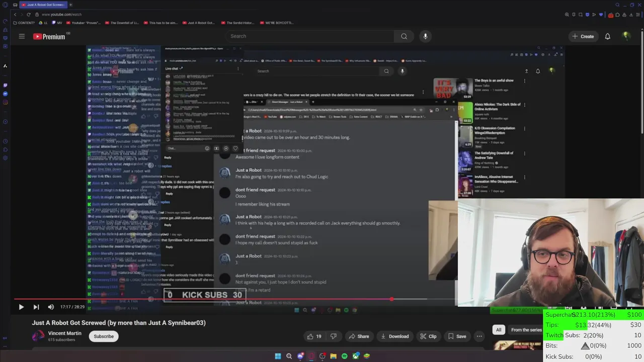Screen dimensions: 644x362
Task: Open the Create button
Action: point(583,36)
